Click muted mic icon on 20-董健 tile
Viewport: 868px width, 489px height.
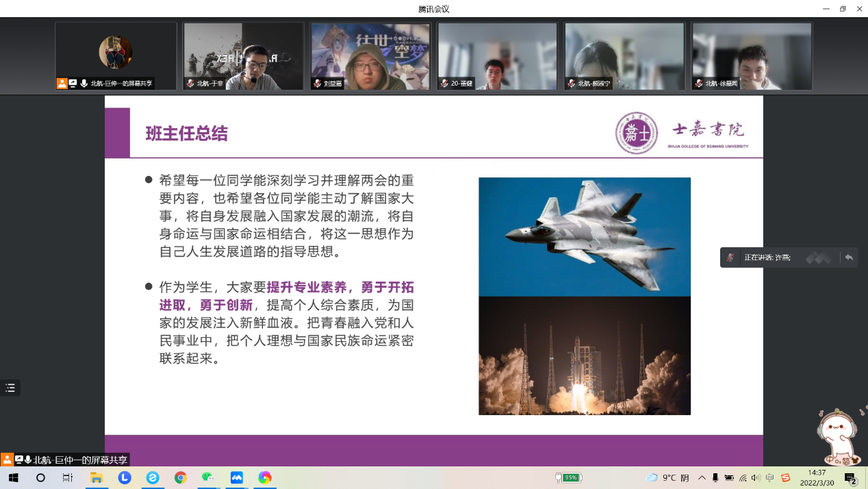pyautogui.click(x=445, y=84)
